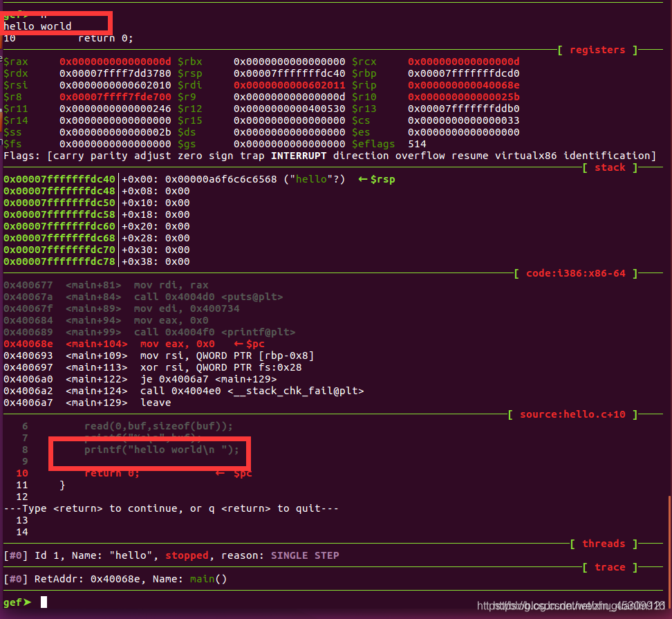
Task: Click the current instruction 'mov eax, 0x0' at 0x40068e
Action: tap(178, 344)
